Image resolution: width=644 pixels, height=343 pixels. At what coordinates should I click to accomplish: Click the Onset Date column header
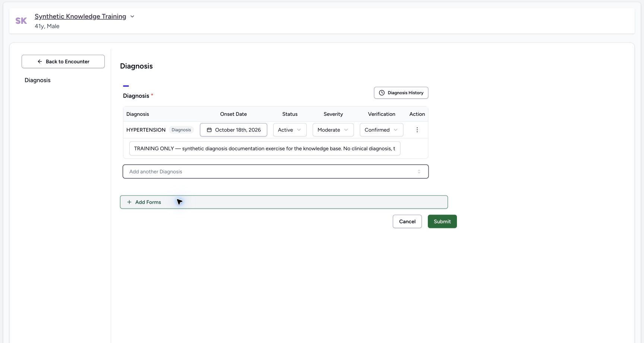(233, 114)
